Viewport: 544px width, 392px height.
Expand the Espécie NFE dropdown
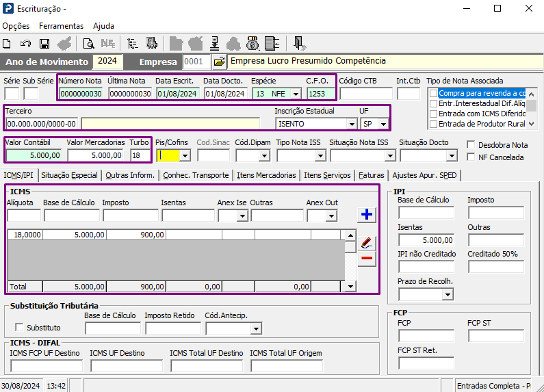click(296, 94)
